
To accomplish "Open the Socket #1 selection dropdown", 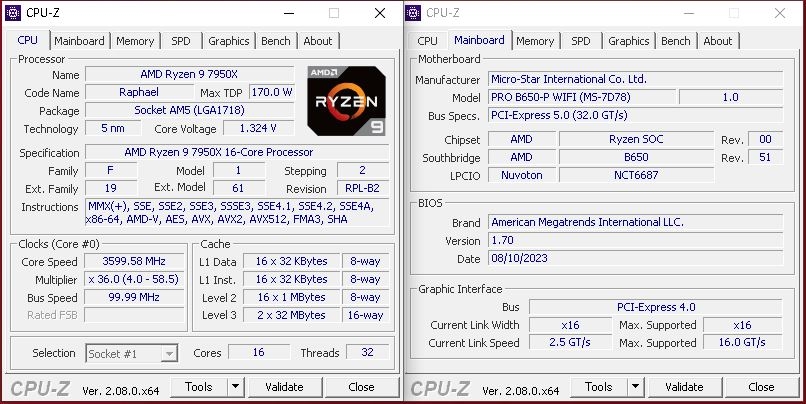I will point(132,354).
